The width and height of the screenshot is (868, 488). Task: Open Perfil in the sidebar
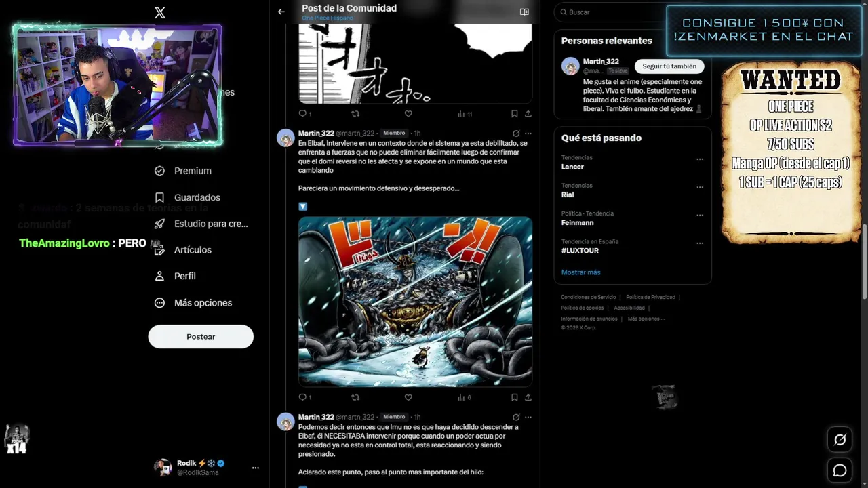[x=175, y=276]
